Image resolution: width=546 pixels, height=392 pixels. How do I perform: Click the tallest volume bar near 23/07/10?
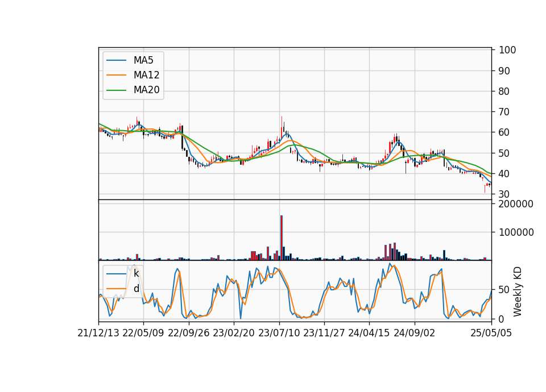282,238
